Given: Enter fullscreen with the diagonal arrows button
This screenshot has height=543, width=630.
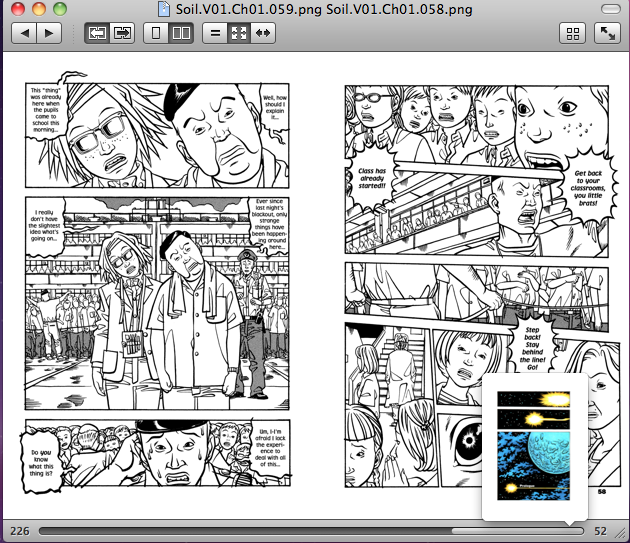Looking at the screenshot, I should point(606,33).
